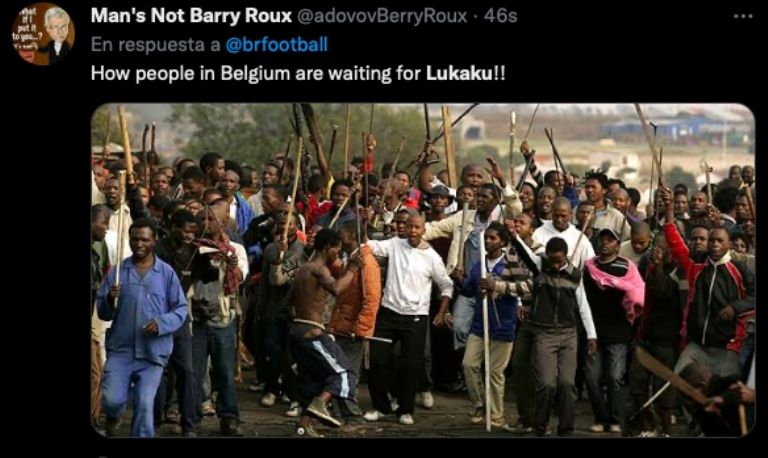The width and height of the screenshot is (768, 458).
Task: Click the @adovovBerryRoux handle
Action: [x=382, y=16]
